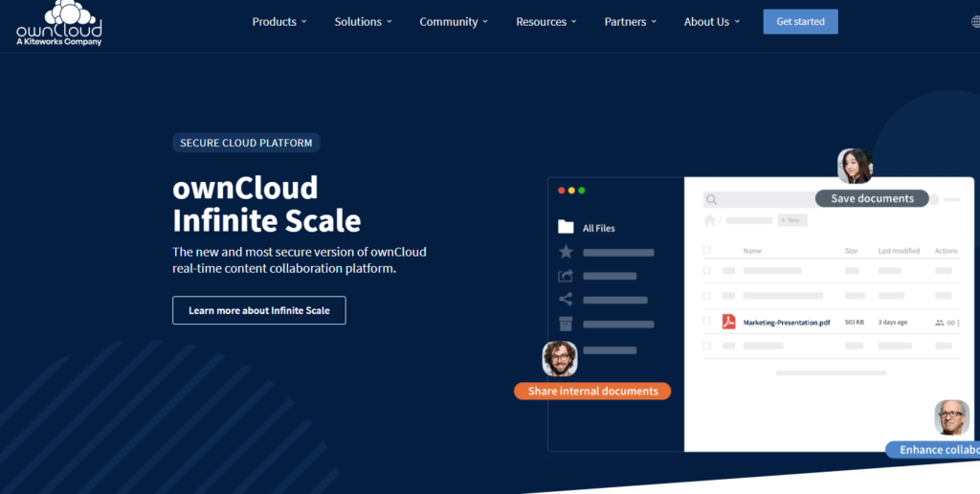Click the magnifier search icon

click(711, 200)
